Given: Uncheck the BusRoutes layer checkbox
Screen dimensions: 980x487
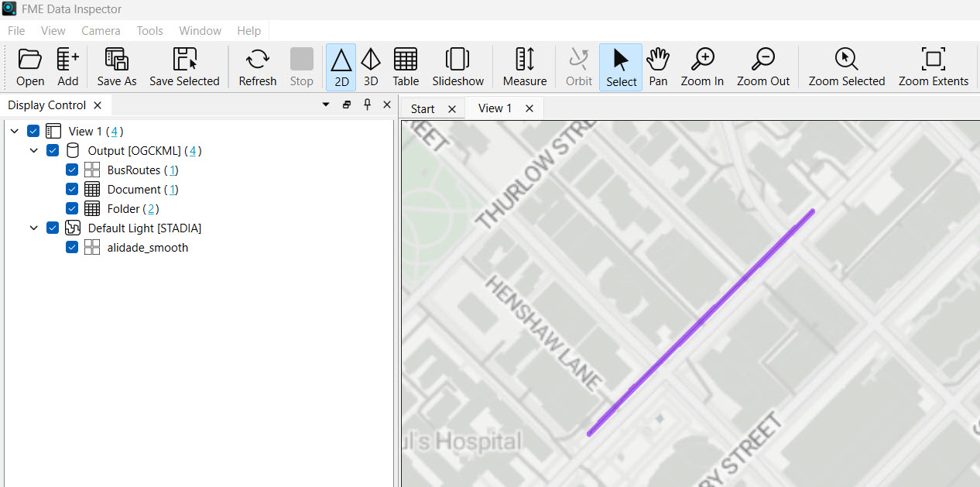Looking at the screenshot, I should click(x=72, y=170).
